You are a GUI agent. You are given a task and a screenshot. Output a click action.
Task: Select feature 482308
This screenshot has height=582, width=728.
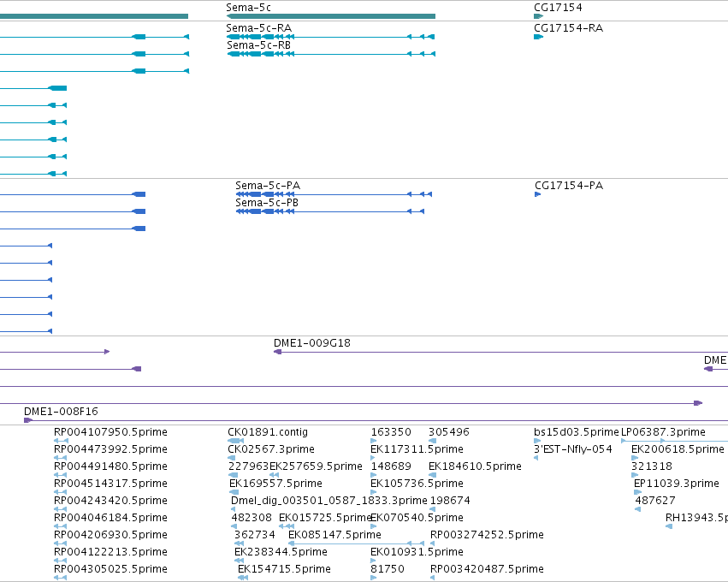coord(252,518)
